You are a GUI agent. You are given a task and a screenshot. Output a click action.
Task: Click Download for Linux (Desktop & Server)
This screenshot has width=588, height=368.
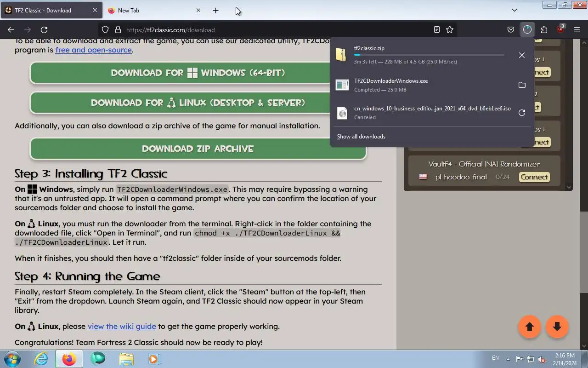tap(198, 103)
